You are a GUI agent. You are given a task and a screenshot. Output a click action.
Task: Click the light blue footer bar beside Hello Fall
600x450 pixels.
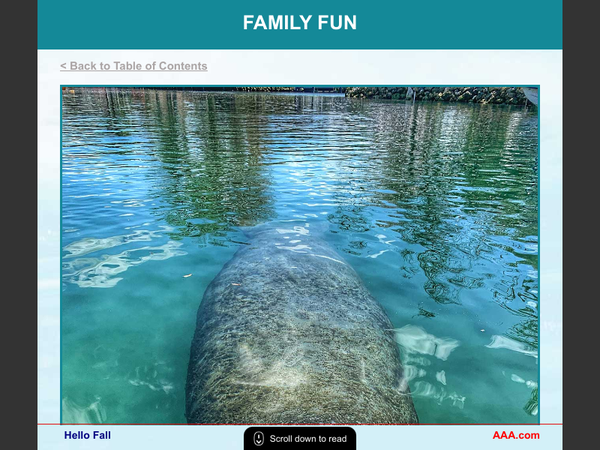click(180, 437)
